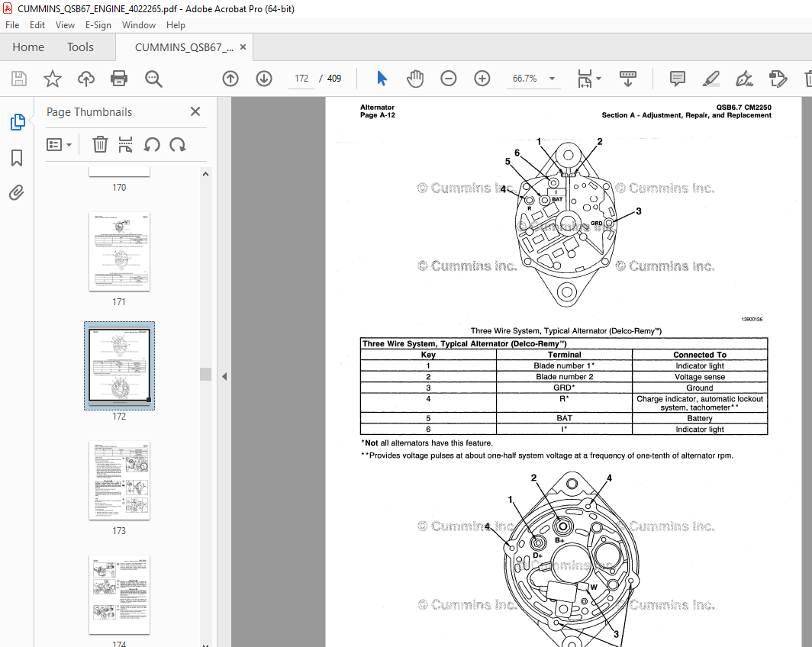812x647 pixels.
Task: Click the 'Battery' table cell
Action: 700,418
